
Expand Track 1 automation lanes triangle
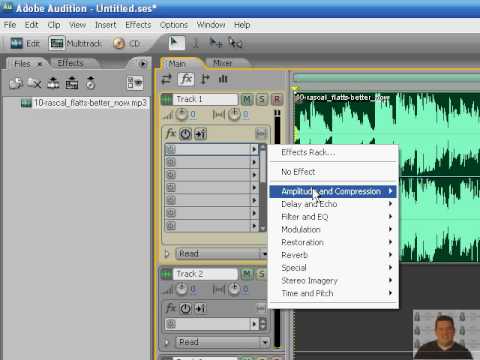coord(167,254)
